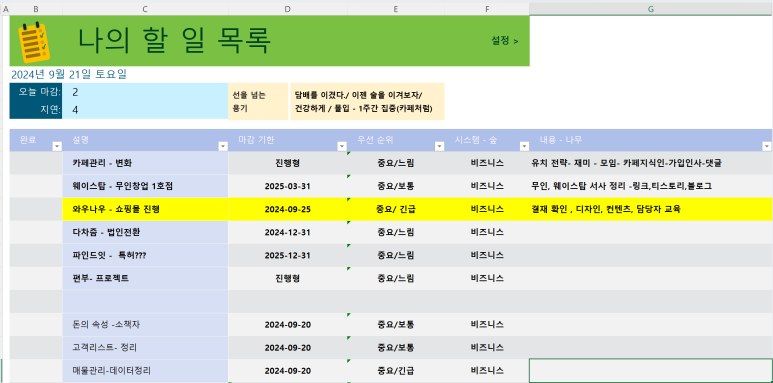Select 비즈니스 in the 카페관리 row
The height and width of the screenshot is (383, 773).
click(x=487, y=163)
